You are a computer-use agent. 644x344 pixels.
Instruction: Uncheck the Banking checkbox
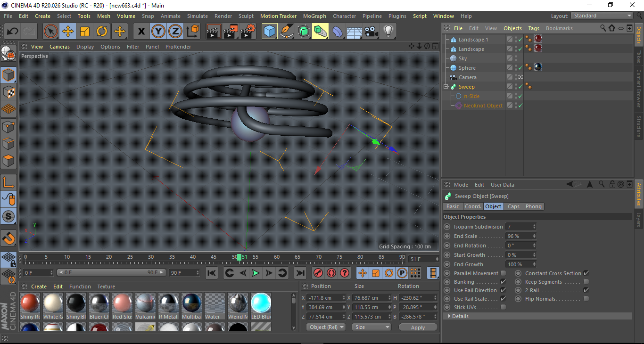[x=503, y=282]
